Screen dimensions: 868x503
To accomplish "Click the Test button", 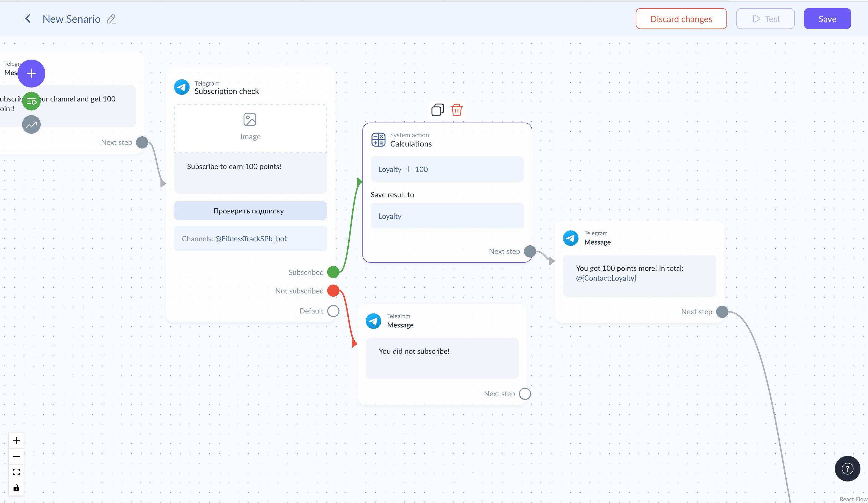I will point(765,19).
